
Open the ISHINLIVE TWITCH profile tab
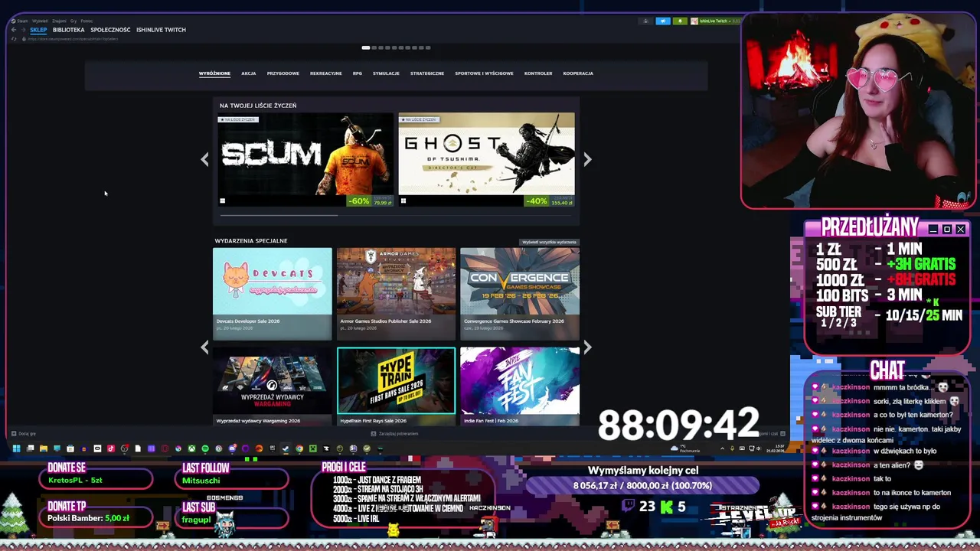tap(161, 30)
